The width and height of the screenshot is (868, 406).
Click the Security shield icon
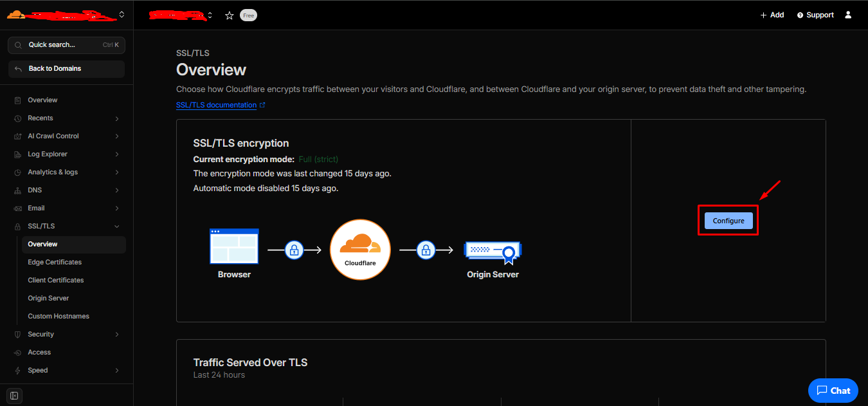[17, 335]
